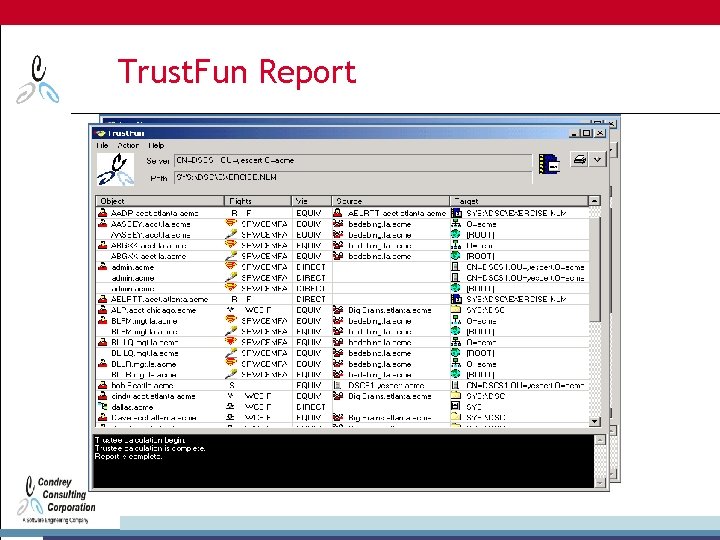Click the printer icon button
The image size is (720, 540).
pyautogui.click(x=580, y=160)
